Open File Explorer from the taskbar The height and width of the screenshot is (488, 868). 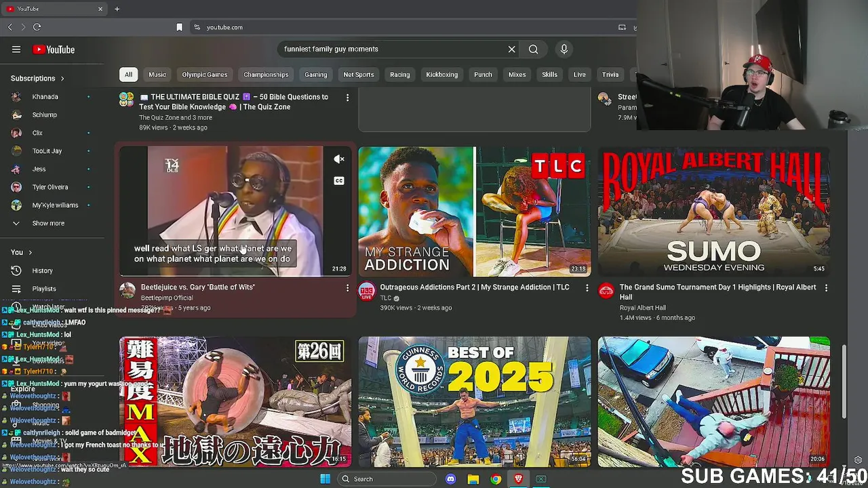[473, 479]
